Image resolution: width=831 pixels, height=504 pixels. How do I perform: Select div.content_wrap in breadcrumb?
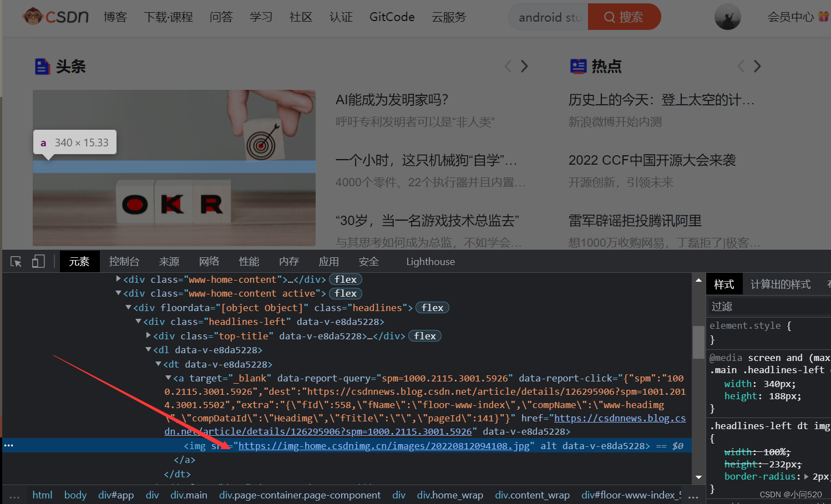tap(532, 495)
